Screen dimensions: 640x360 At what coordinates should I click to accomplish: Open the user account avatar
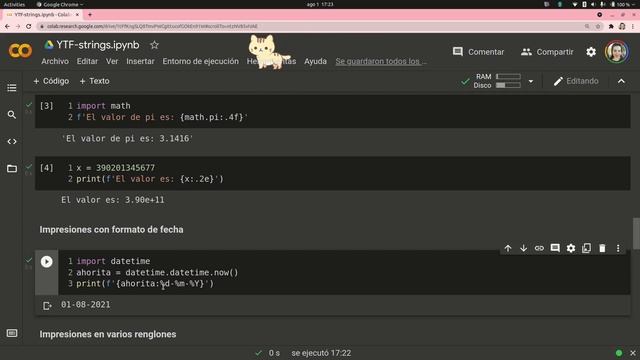click(x=616, y=52)
